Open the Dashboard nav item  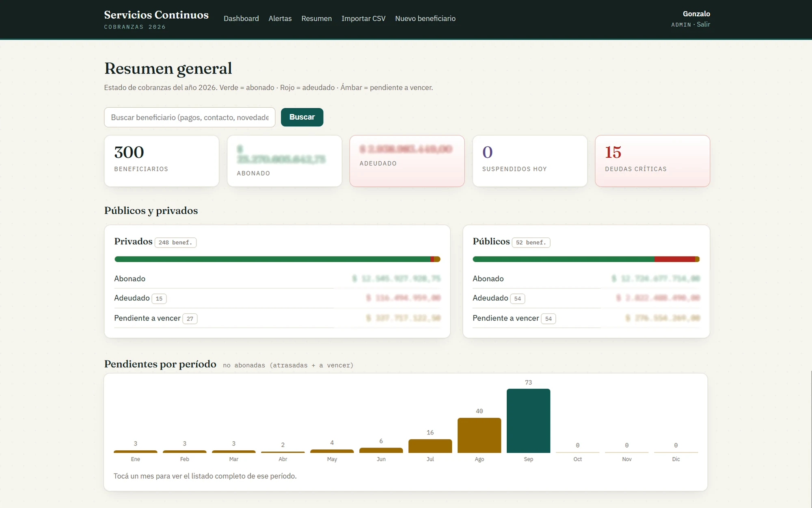point(241,19)
